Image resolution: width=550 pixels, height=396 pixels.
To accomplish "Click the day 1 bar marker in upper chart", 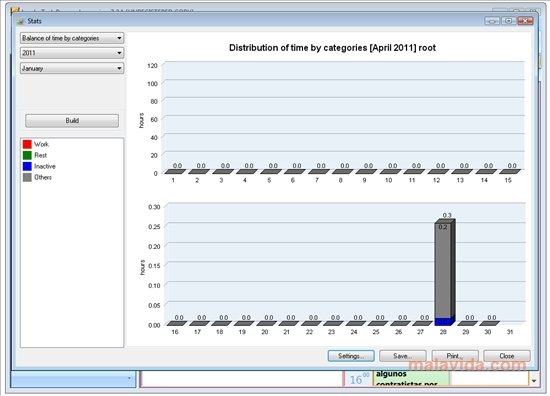I will point(175,172).
